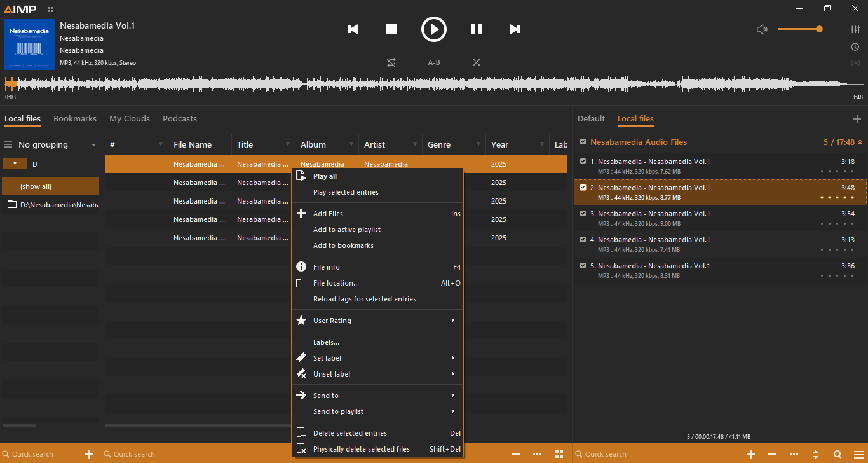Open the equalizer settings icon

tap(855, 29)
